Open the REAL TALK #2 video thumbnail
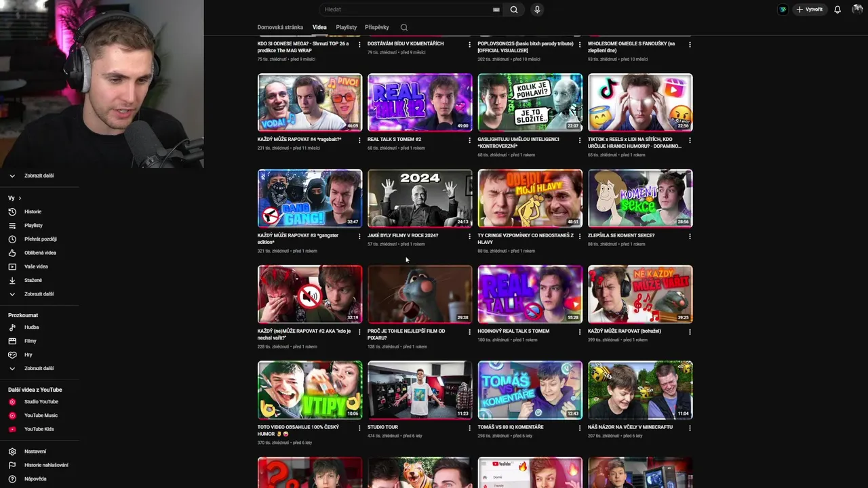 click(x=420, y=102)
